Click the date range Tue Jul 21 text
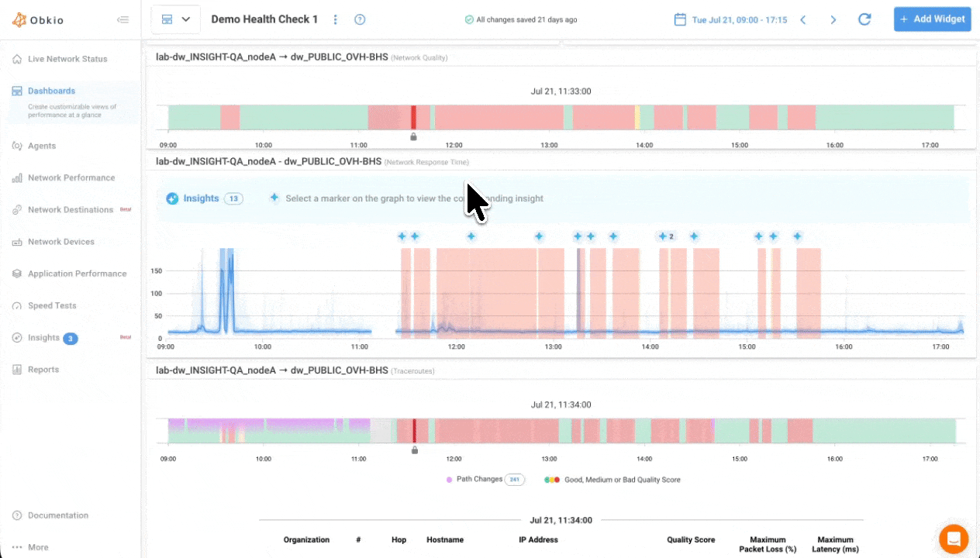The width and height of the screenshot is (980, 558). (x=739, y=19)
